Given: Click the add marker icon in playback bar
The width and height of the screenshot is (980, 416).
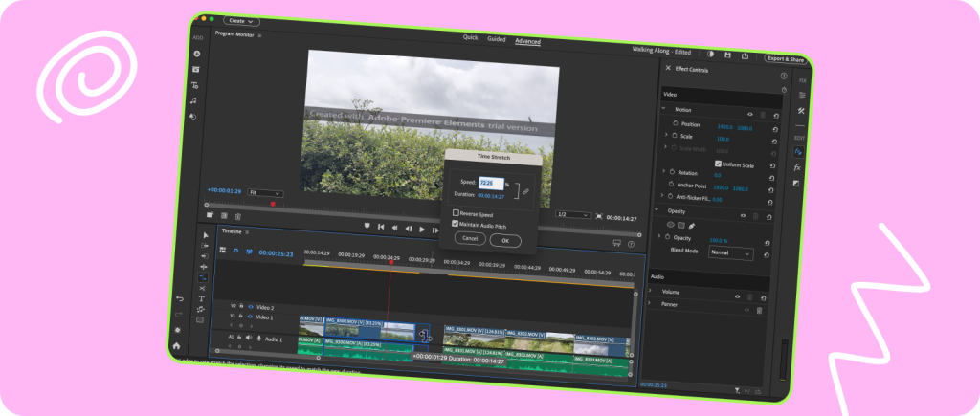Looking at the screenshot, I should (x=367, y=226).
